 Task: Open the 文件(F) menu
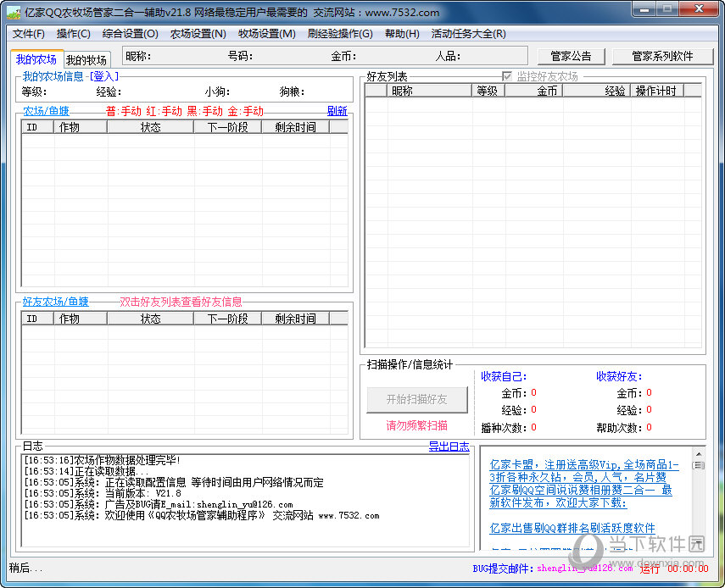28,34
